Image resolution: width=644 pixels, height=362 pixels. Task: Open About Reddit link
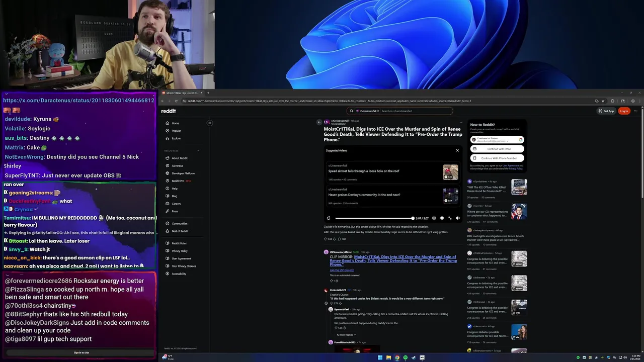177,158
